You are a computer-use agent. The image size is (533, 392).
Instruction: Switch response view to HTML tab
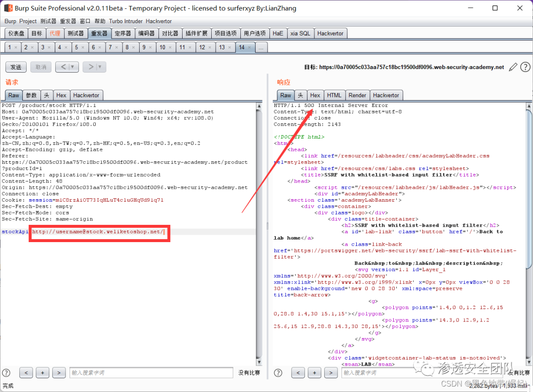click(x=334, y=96)
